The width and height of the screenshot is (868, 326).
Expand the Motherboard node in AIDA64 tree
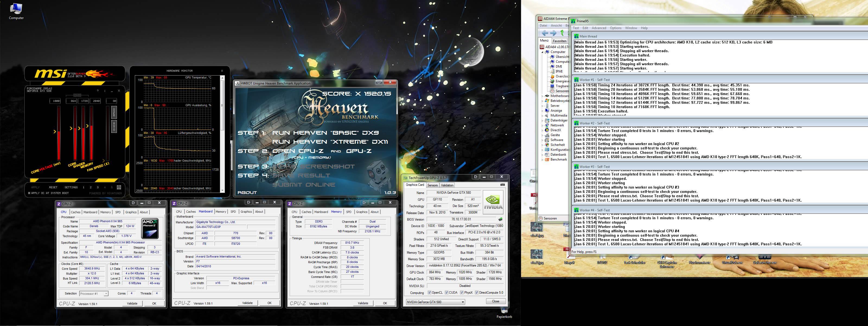[x=542, y=96]
